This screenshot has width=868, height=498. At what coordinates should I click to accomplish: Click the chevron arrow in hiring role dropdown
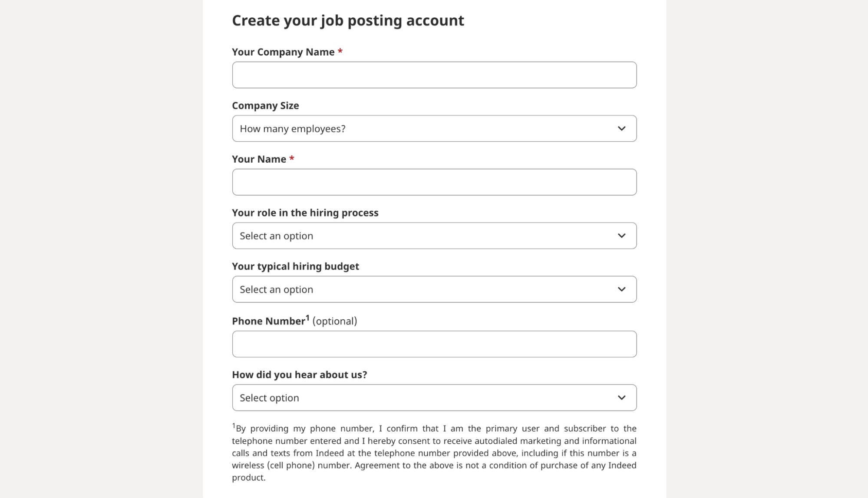[x=621, y=236]
